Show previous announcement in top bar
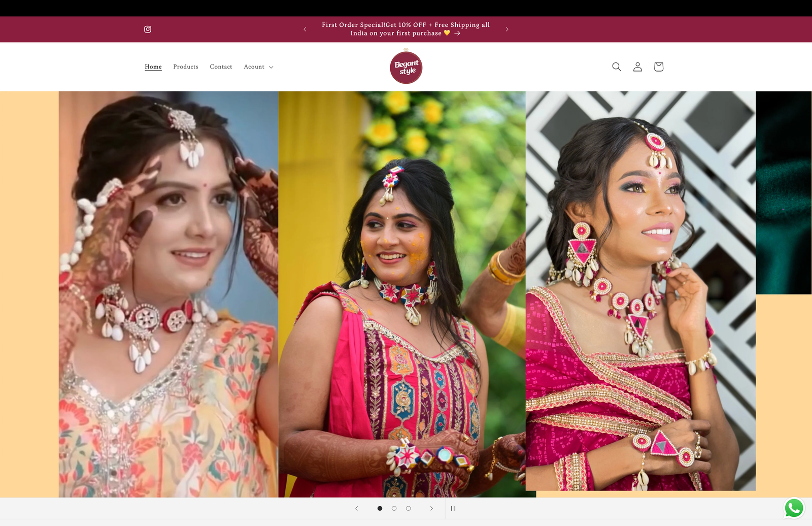This screenshot has height=526, width=812. (305, 29)
